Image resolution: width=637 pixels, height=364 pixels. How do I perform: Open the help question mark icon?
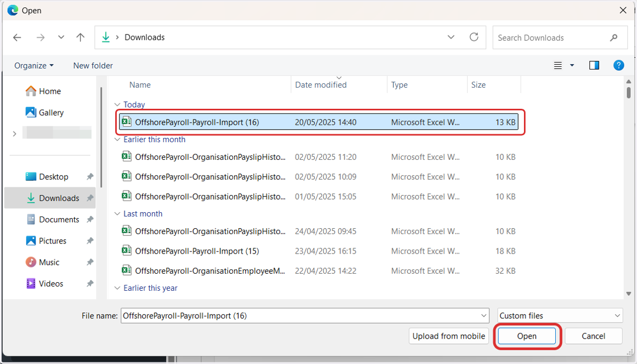coord(618,66)
